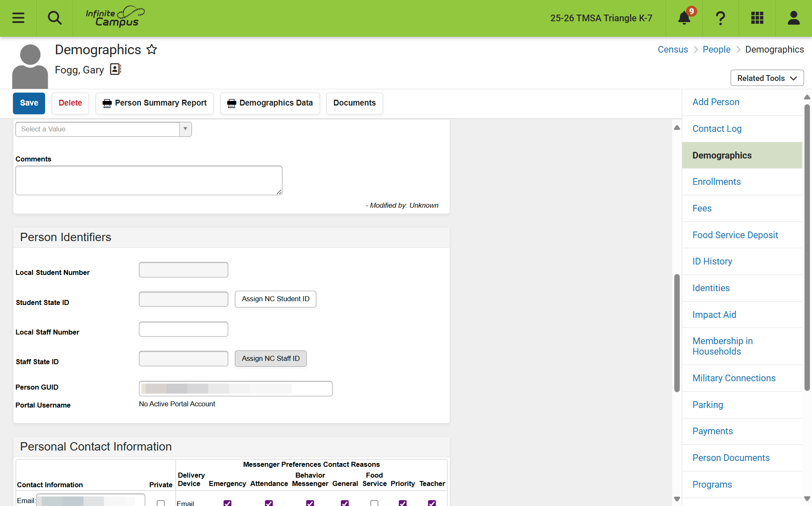The image size is (812, 506).
Task: Open the app switcher grid
Action: (x=757, y=18)
